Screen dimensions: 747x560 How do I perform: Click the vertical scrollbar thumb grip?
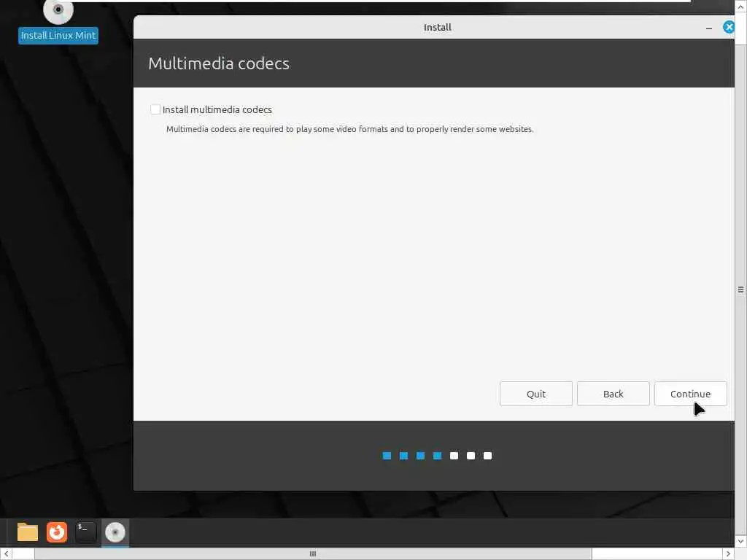[741, 289]
